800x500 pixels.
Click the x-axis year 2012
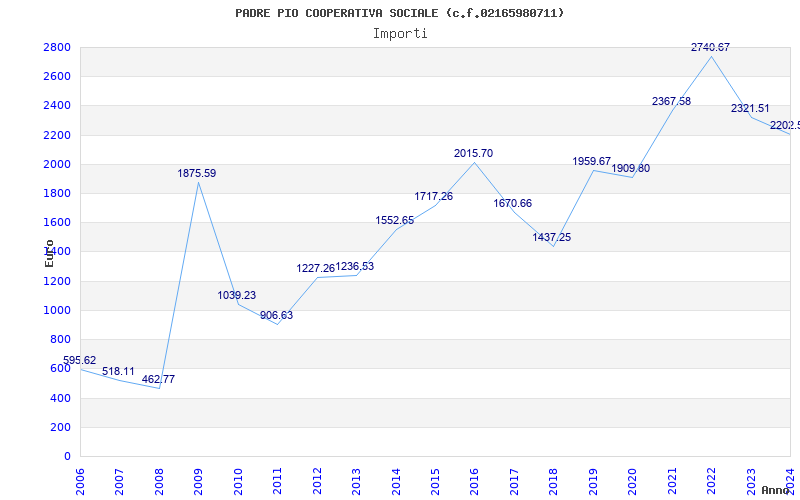(317, 482)
